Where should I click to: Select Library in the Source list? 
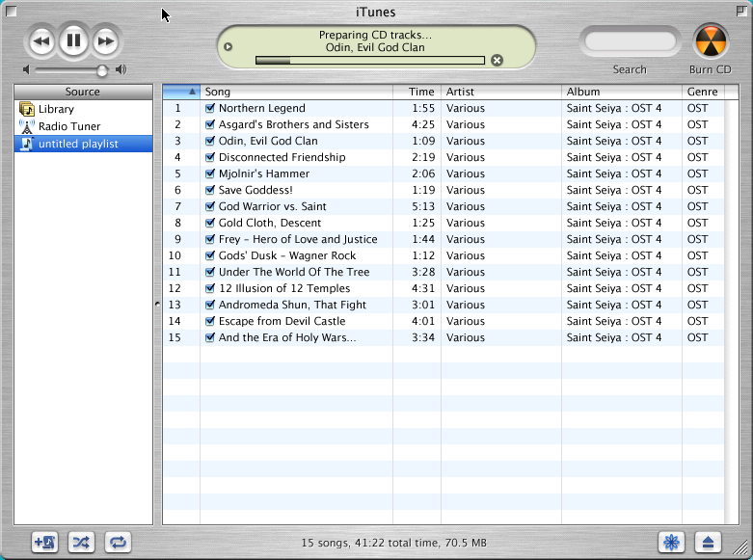click(x=84, y=109)
